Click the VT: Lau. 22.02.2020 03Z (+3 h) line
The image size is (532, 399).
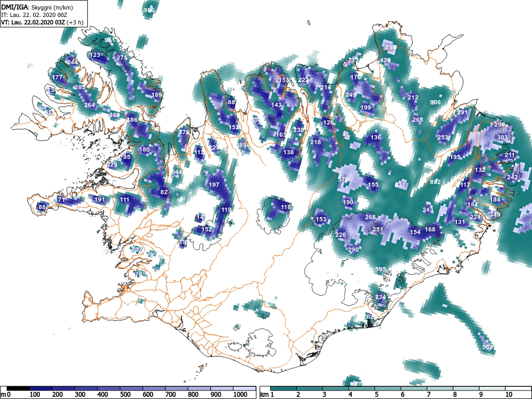click(x=42, y=22)
